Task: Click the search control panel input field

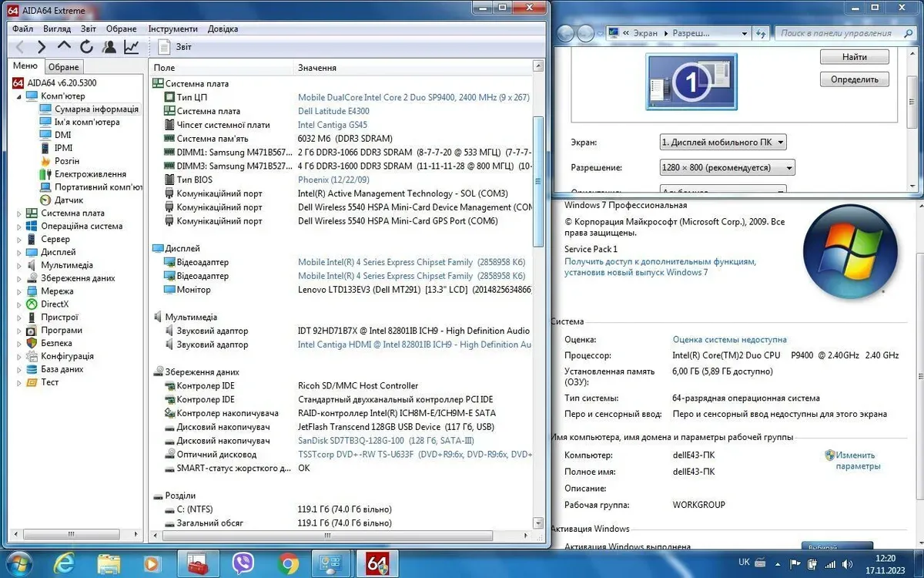Action: [835, 33]
